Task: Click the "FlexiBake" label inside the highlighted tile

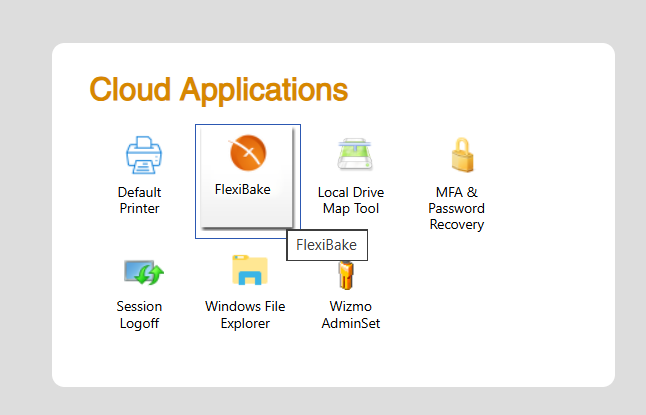Action: click(243, 190)
